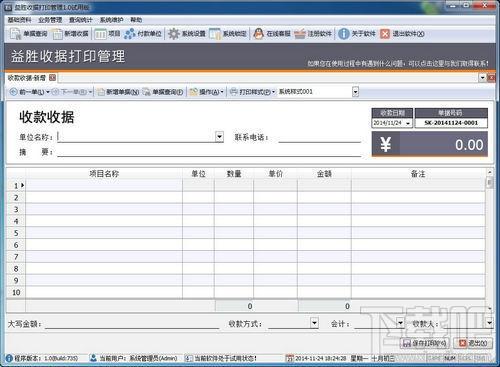Click the grid vertical scrollbar
Viewport: 500px width, 367px height.
pos(489,239)
